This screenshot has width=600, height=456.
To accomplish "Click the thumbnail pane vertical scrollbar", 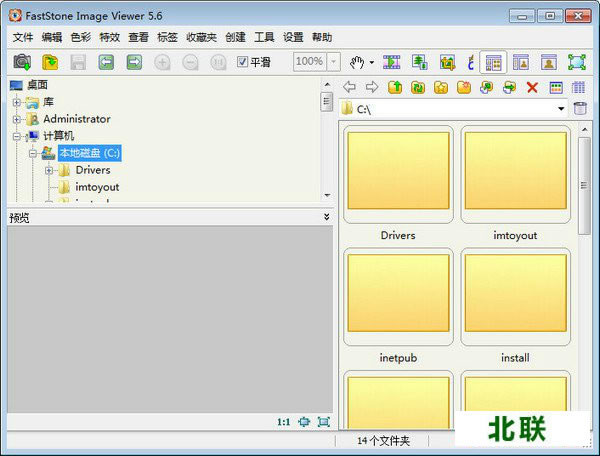I will click(x=584, y=186).
